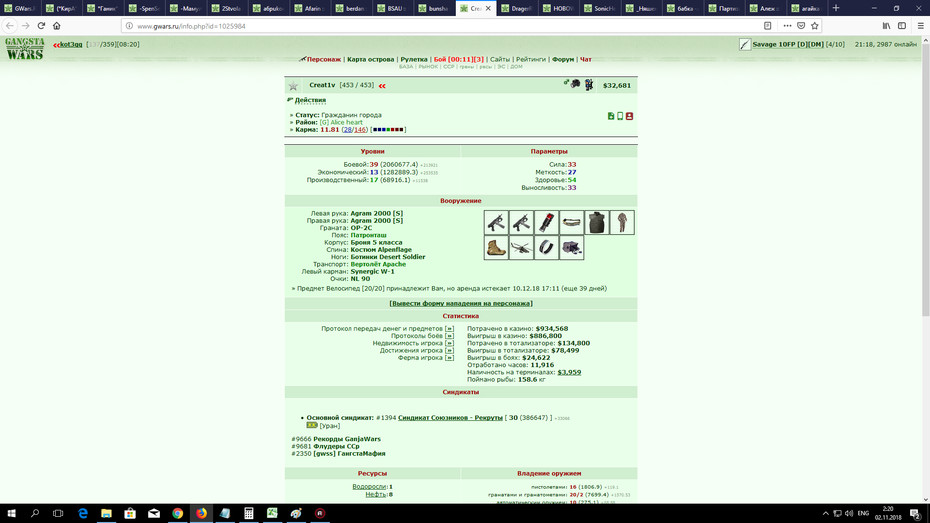Expand the Действия actions menu

click(x=310, y=100)
